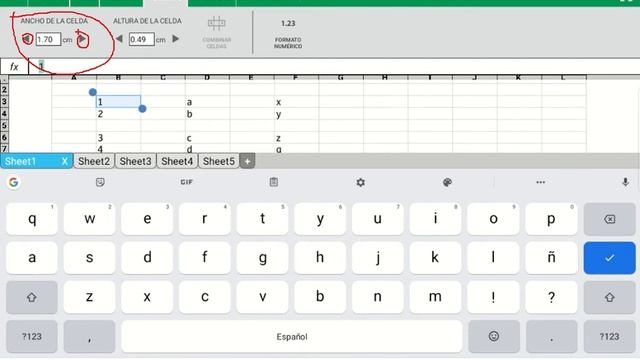Screen dimensions: 640x360
Task: Tap the Español space bar
Action: pos(292,336)
